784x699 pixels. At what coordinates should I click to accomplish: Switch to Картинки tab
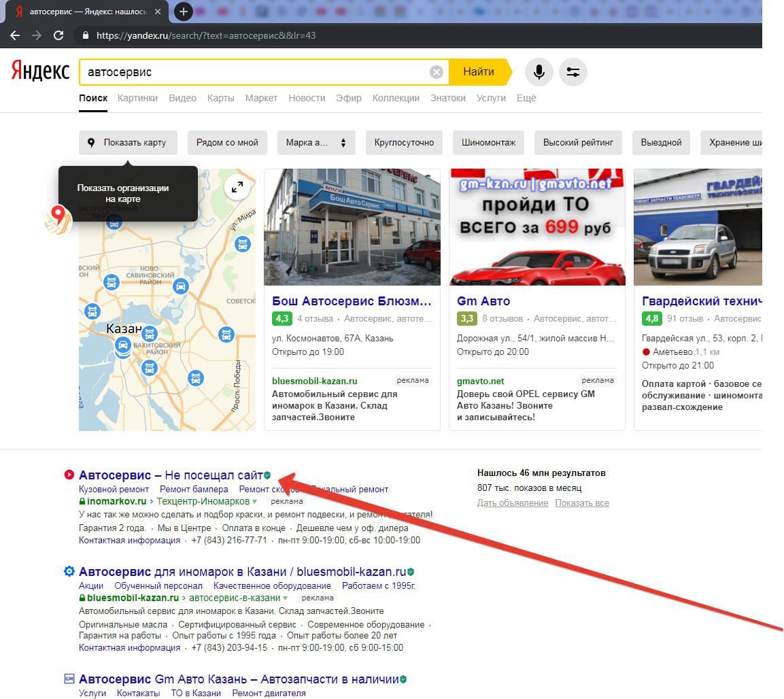(x=137, y=98)
